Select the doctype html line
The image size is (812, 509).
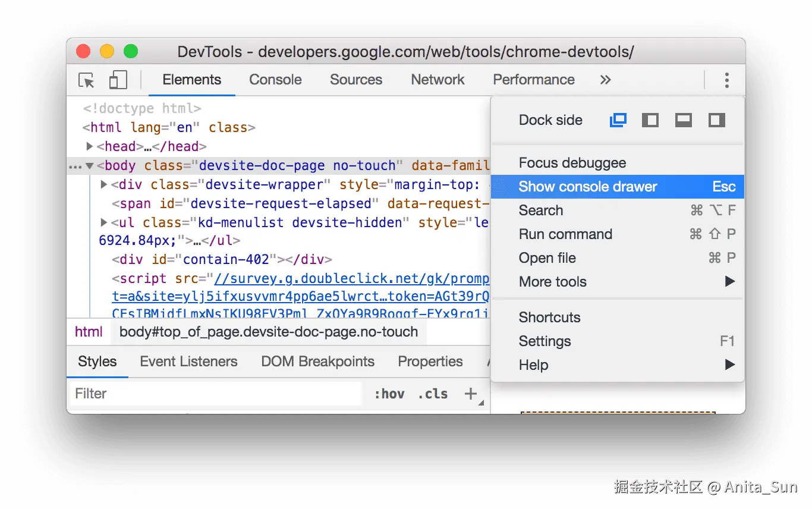(x=142, y=108)
